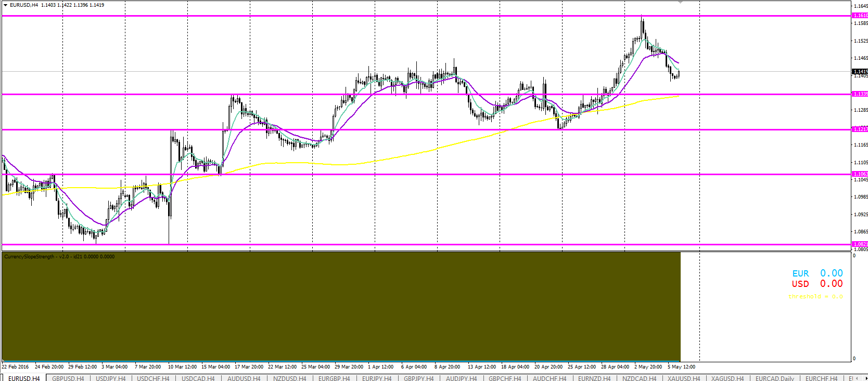Viewport: 868px width, 381px height.
Task: Select the GBPJPY.H4 chart tab
Action: (x=418, y=378)
